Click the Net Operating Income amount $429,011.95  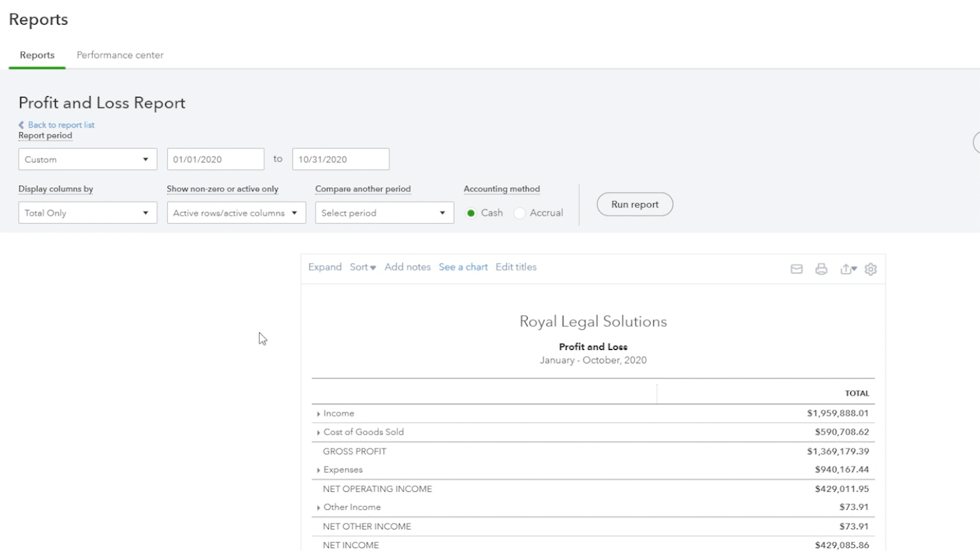pyautogui.click(x=842, y=489)
